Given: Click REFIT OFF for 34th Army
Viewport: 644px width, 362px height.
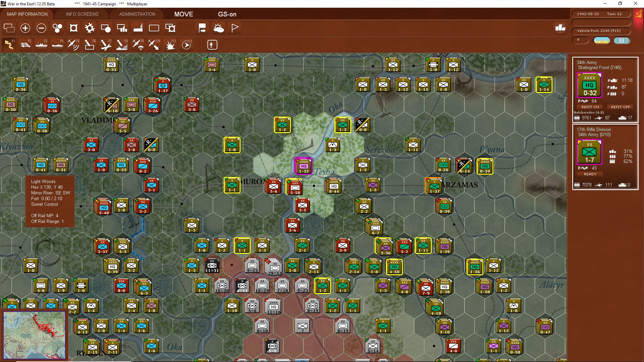Looking at the screenshot, I should coord(620,107).
